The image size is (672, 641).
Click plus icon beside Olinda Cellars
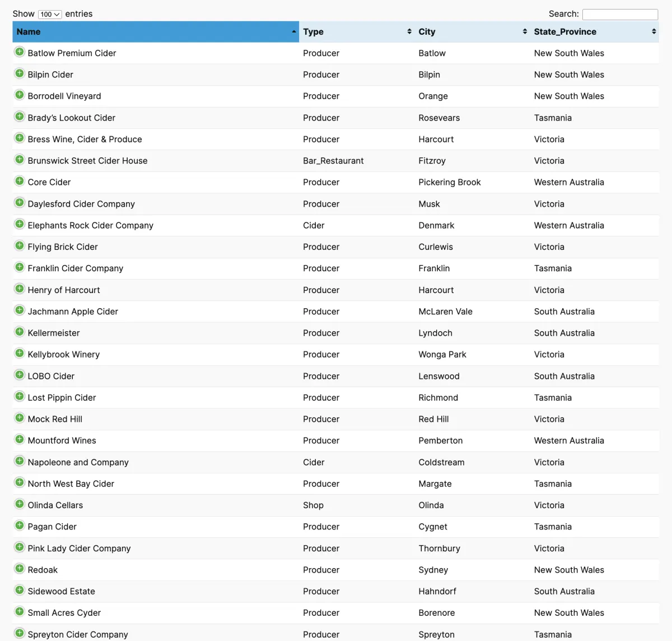(20, 504)
